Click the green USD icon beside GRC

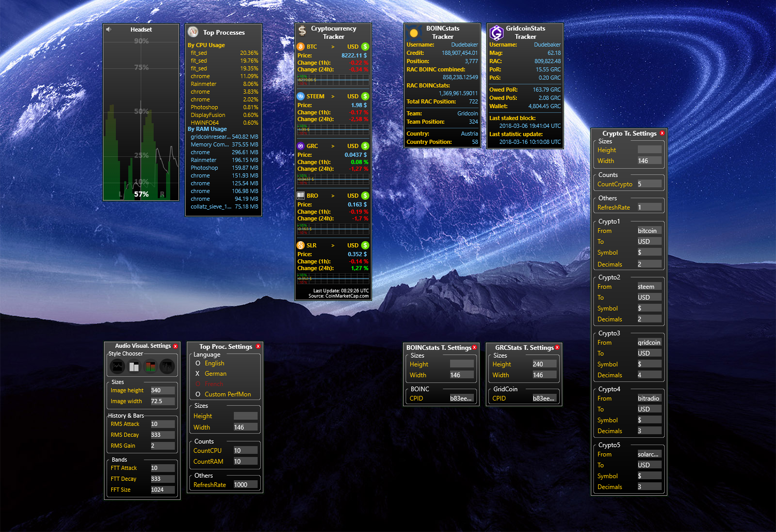click(x=365, y=146)
